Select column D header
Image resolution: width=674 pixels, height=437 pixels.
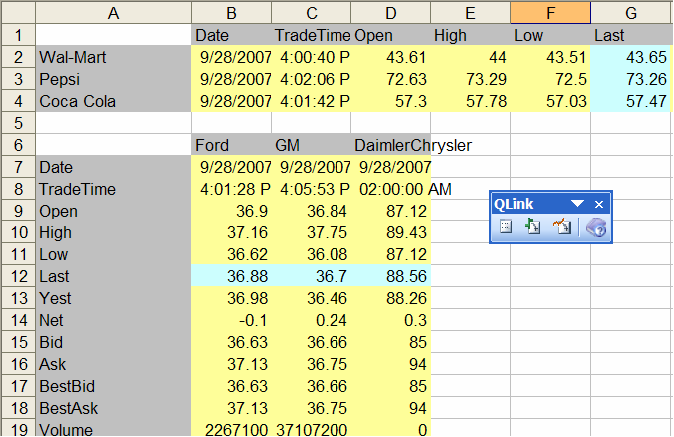click(x=391, y=13)
